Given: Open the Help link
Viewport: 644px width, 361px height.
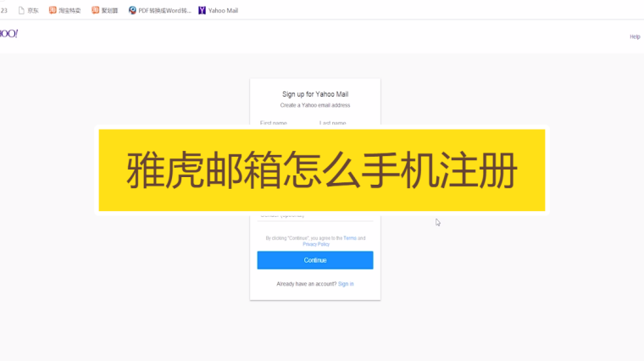Looking at the screenshot, I should 635,36.
